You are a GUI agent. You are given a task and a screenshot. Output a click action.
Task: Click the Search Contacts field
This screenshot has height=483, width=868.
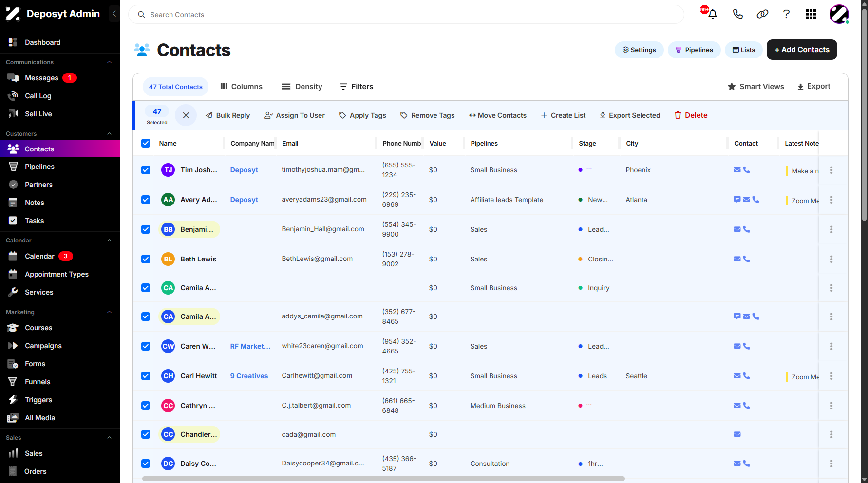pyautogui.click(x=406, y=15)
